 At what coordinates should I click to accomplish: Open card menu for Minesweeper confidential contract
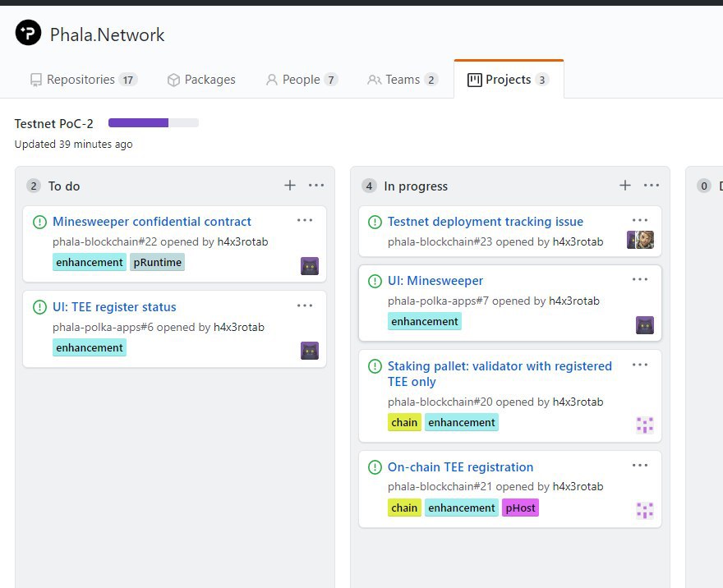point(305,220)
